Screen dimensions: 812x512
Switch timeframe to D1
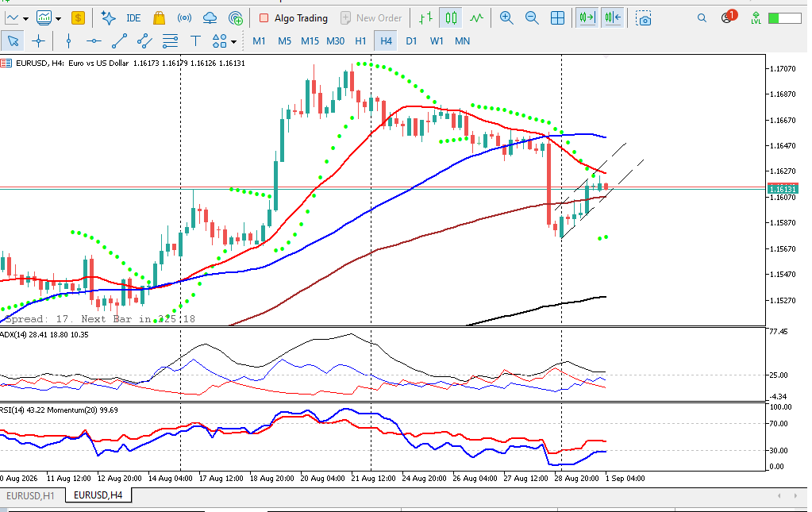(x=411, y=41)
